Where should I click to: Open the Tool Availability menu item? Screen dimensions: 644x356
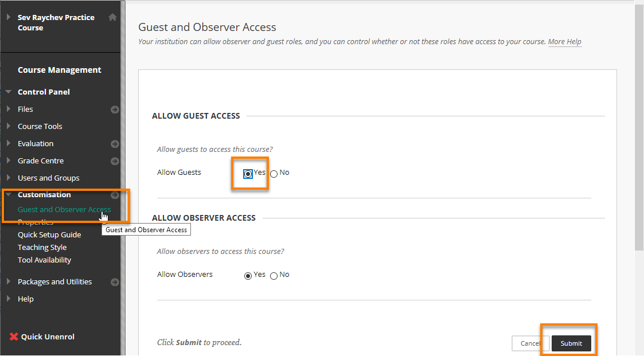click(x=44, y=260)
